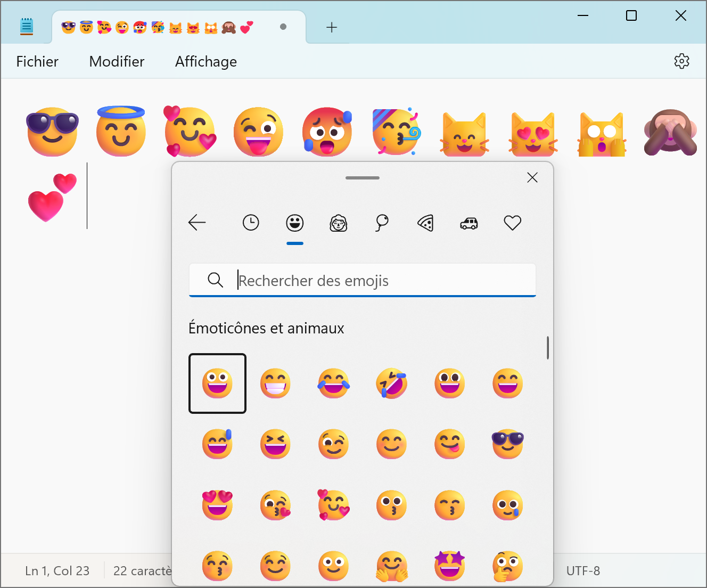The image size is (707, 588).
Task: Insert the face blowing a kiss
Action: point(275,505)
